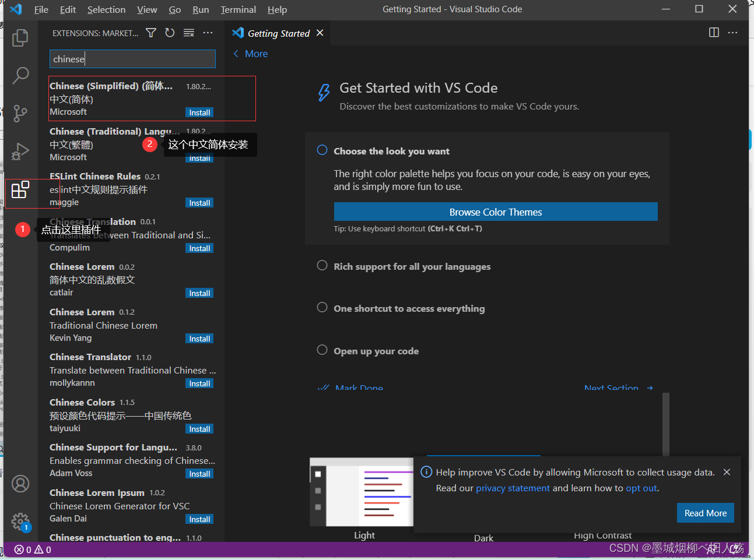Open the Search view in activity bar
This screenshot has height=560, width=754.
click(20, 75)
